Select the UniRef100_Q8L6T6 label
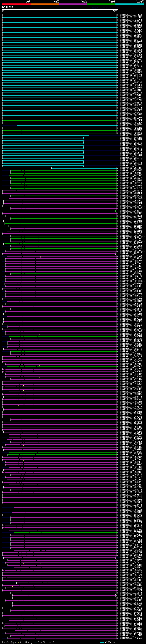 click(131, 140)
